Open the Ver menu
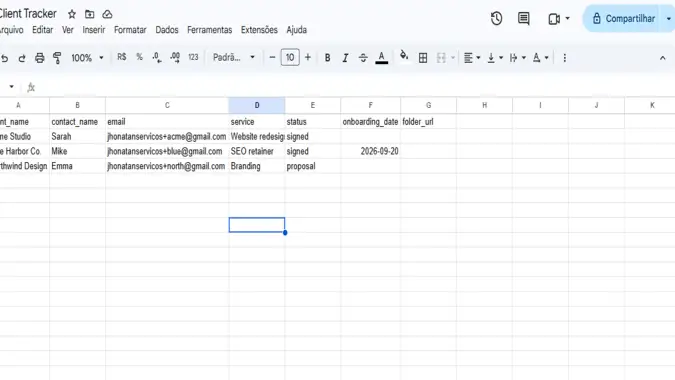 (x=68, y=30)
